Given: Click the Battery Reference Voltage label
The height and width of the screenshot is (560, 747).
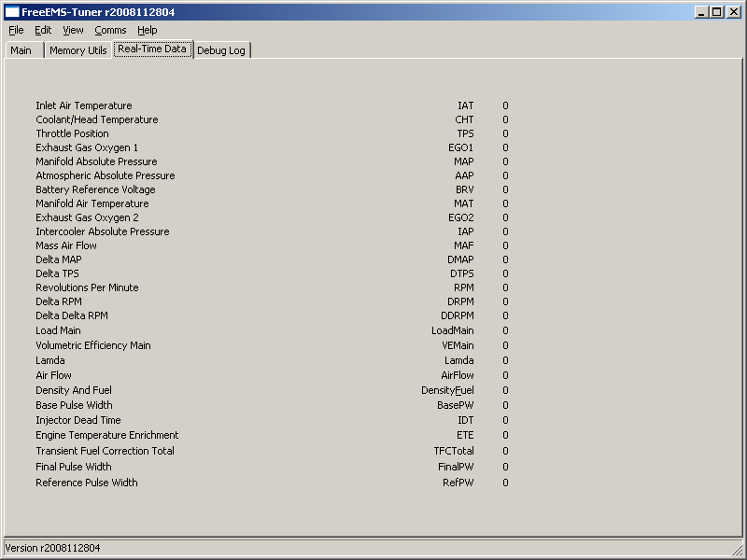Looking at the screenshot, I should (x=95, y=189).
